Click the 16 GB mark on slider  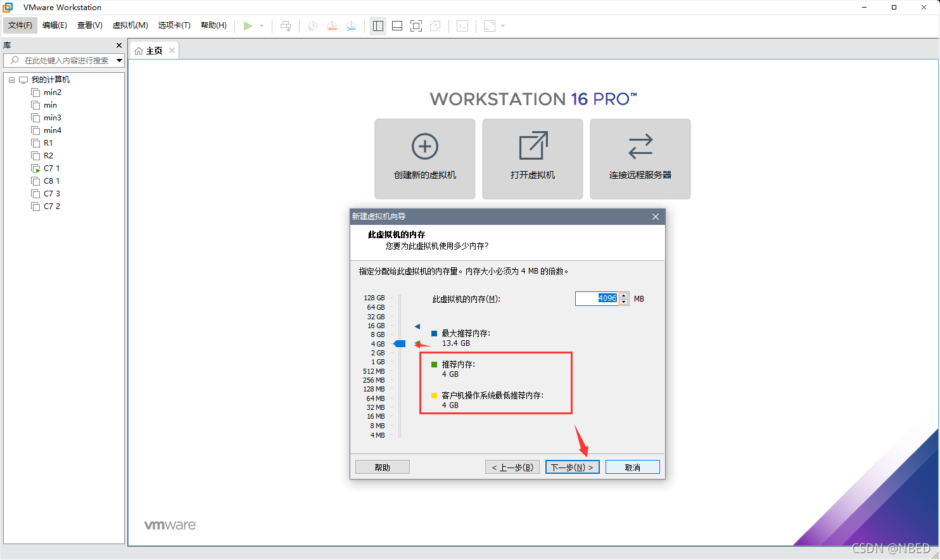[376, 326]
